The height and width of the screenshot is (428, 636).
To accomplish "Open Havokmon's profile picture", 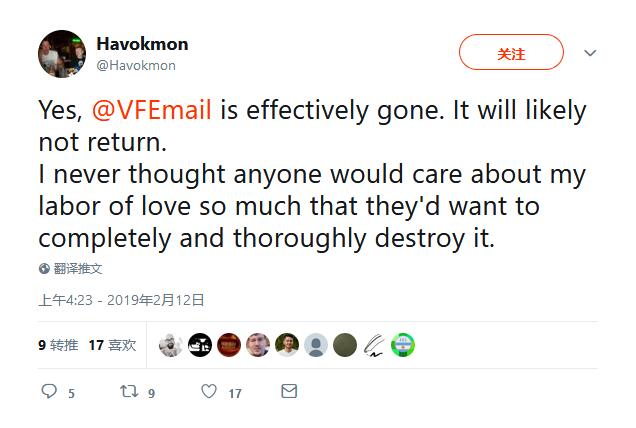I will click(x=62, y=54).
